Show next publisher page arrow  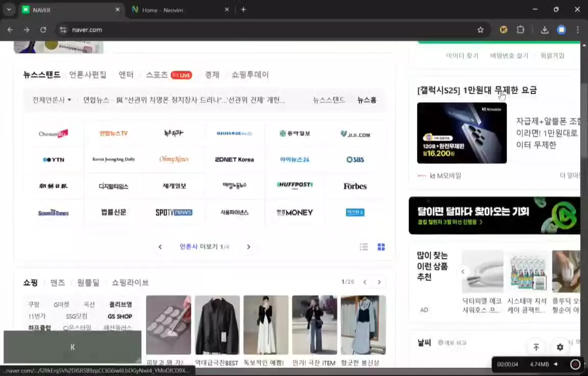coord(248,247)
